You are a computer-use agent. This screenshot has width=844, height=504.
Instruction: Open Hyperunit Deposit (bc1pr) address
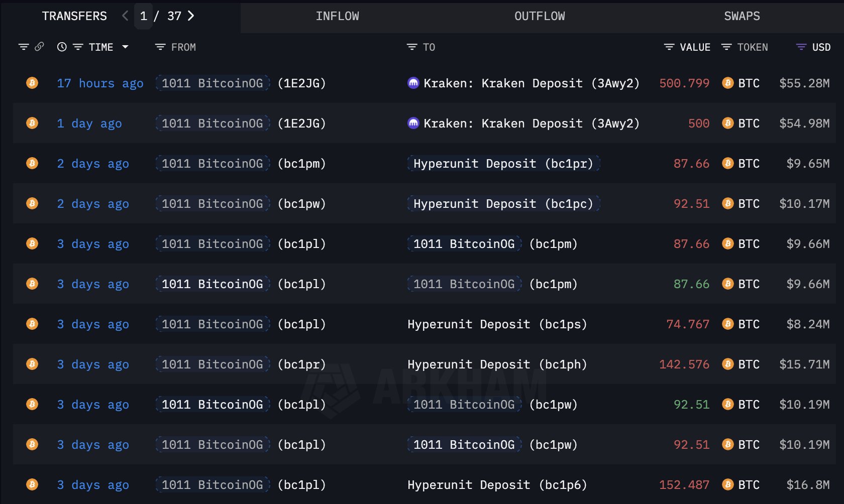pos(503,163)
